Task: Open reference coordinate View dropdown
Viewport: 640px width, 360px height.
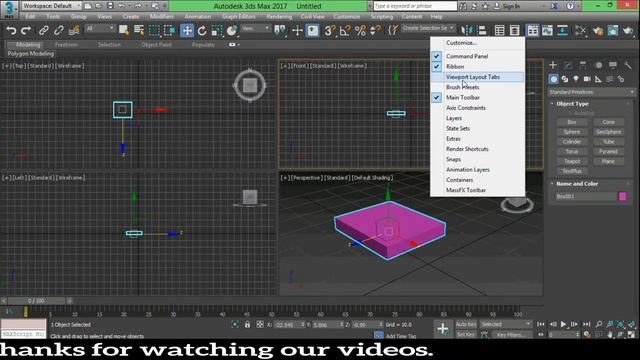Action: point(256,28)
